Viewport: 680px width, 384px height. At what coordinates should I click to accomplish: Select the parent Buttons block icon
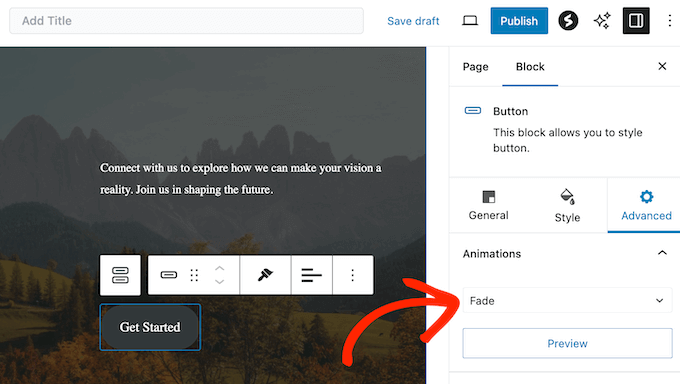pyautogui.click(x=120, y=275)
